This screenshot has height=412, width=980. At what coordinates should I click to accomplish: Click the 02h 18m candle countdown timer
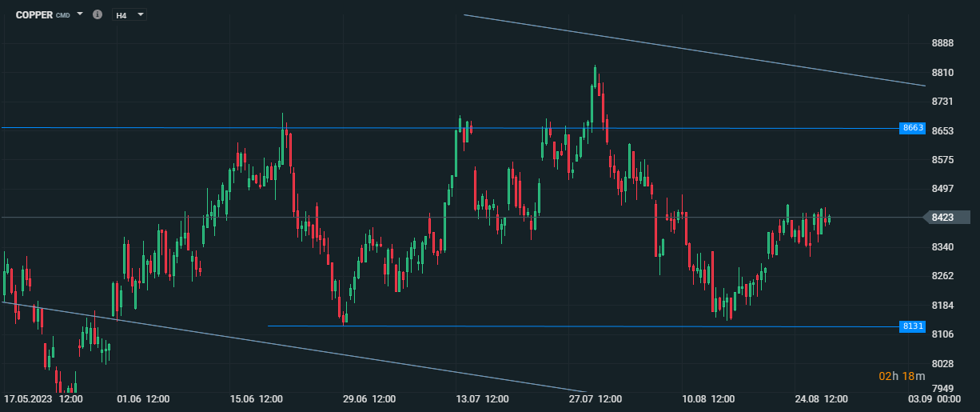902,376
